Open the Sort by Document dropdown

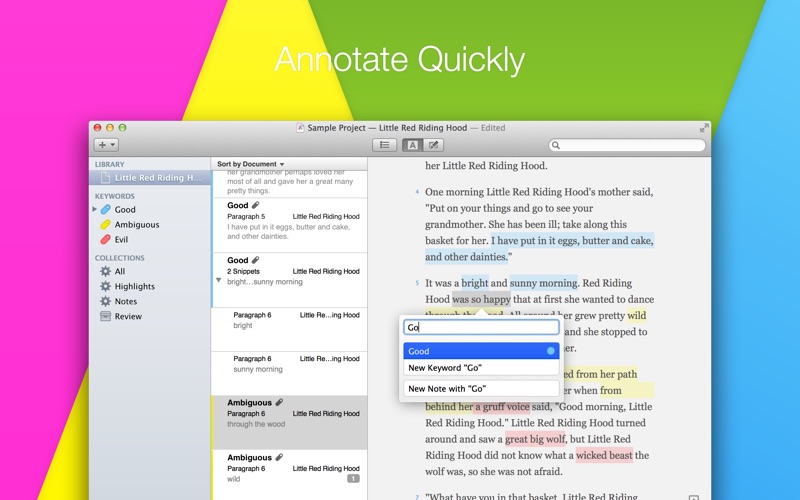tap(251, 164)
